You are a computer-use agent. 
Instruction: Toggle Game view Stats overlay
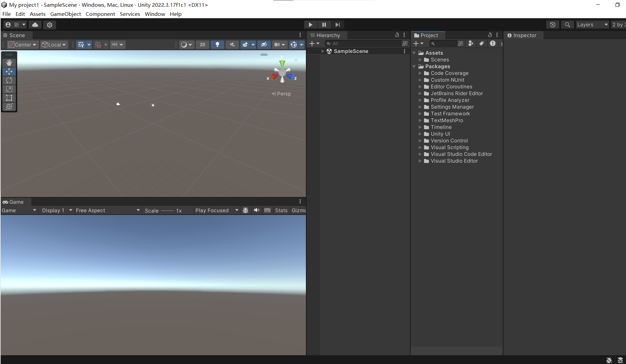(x=281, y=211)
